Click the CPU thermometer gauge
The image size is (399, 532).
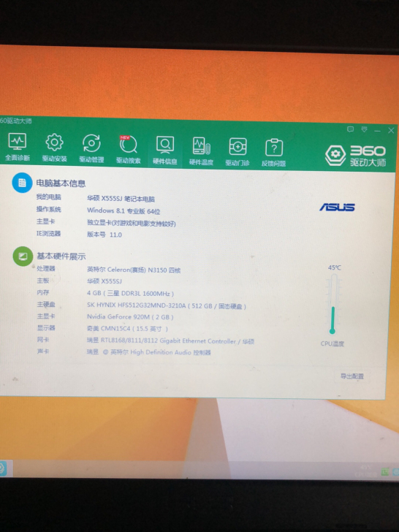333,304
